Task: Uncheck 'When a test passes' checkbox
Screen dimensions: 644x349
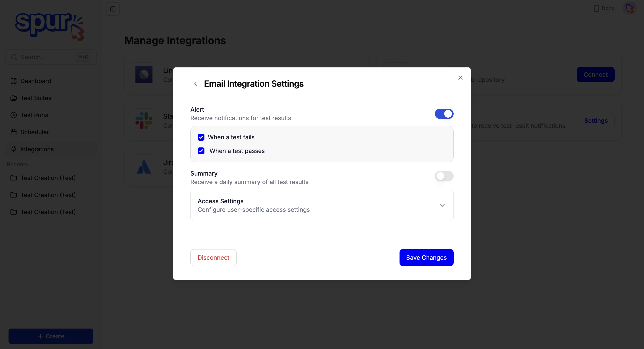Action: point(201,151)
